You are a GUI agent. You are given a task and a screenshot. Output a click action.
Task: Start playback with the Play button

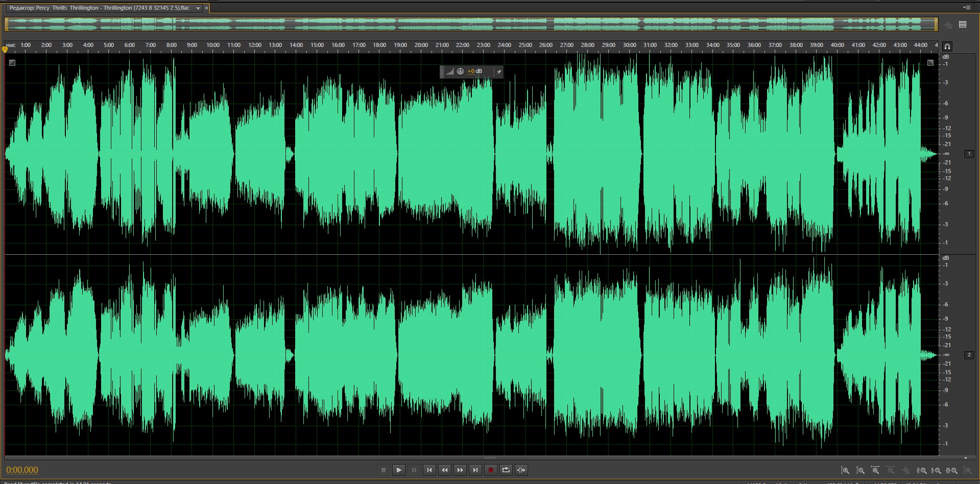(399, 470)
